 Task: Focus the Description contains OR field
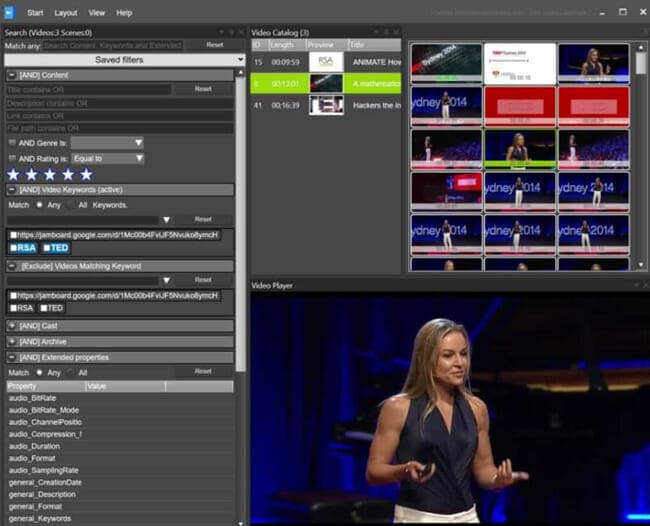pyautogui.click(x=119, y=104)
